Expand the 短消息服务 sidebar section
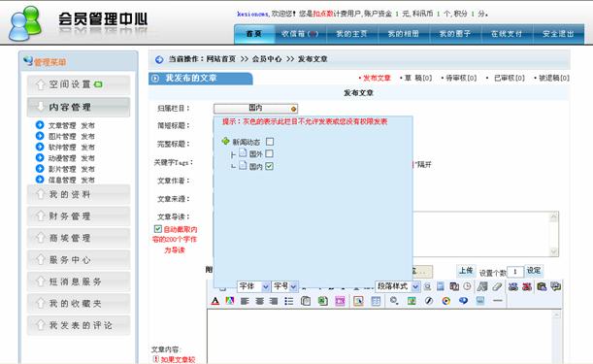Screen dimensions: 593x364 tap(79, 281)
